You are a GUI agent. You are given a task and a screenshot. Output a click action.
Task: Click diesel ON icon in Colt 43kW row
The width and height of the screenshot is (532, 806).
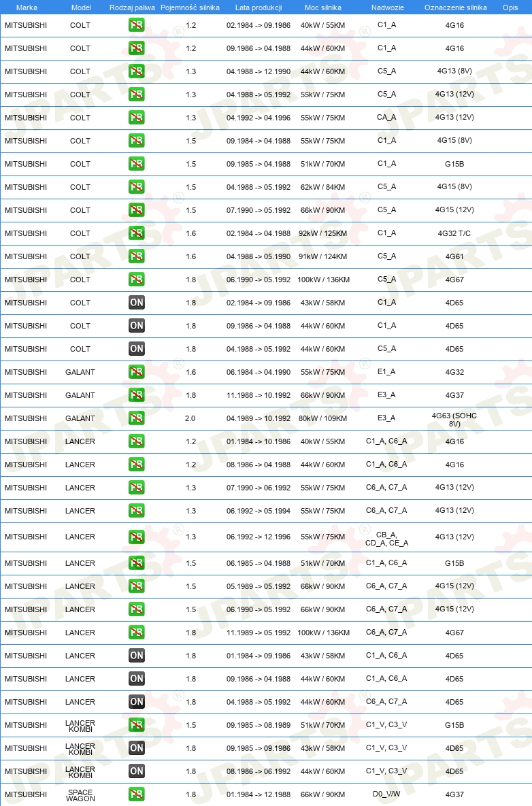point(136,303)
